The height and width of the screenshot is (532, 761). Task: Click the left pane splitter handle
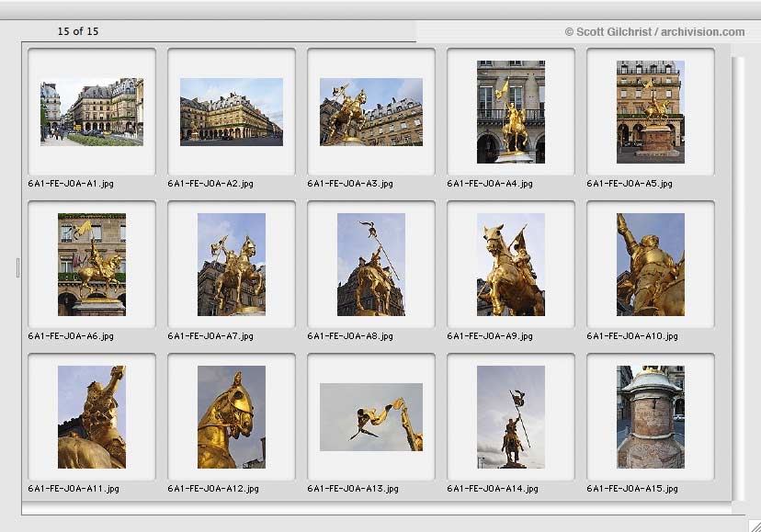18,267
